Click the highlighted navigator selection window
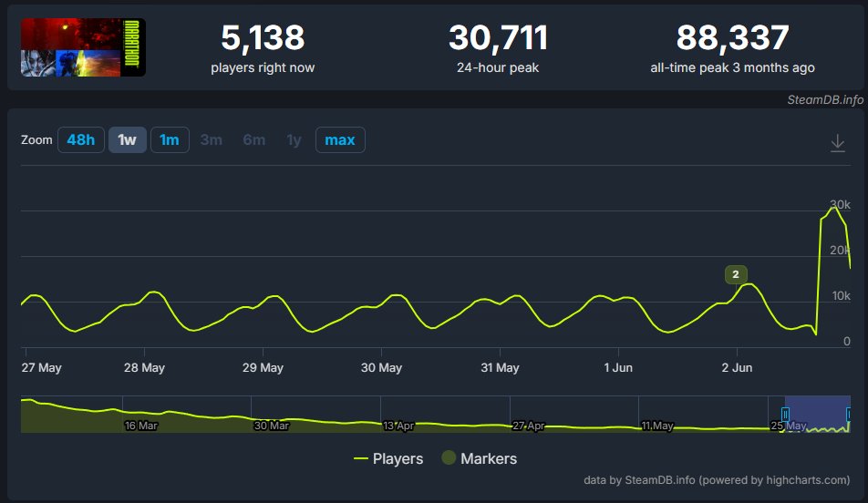868x503 pixels. (x=817, y=414)
